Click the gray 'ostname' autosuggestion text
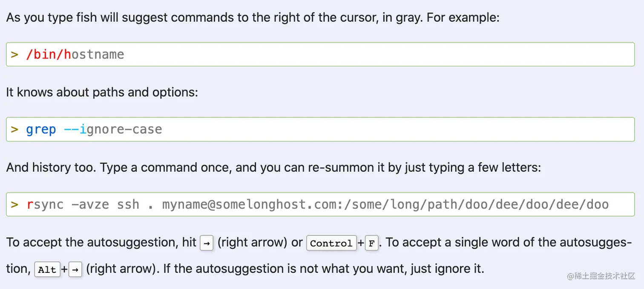644x289 pixels. [98, 55]
